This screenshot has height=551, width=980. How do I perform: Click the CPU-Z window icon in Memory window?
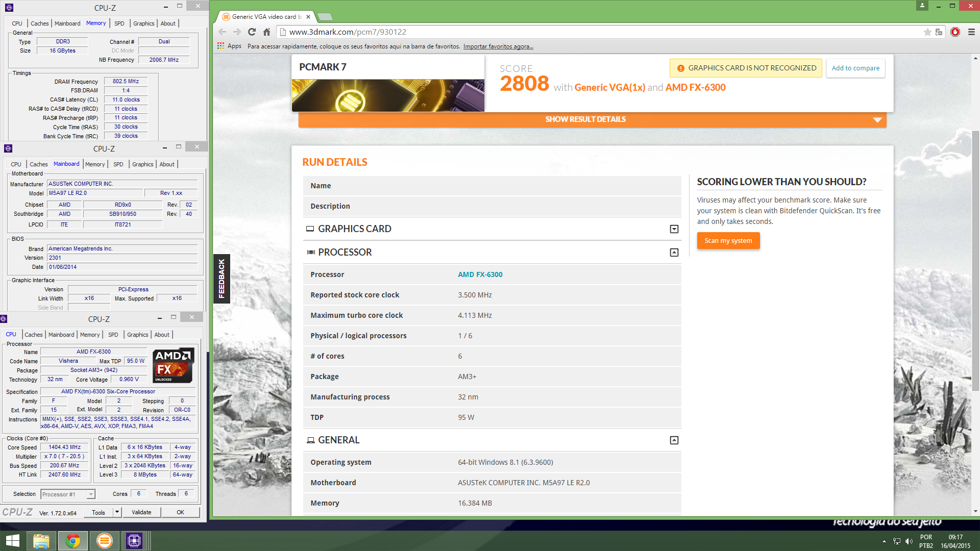9,8
